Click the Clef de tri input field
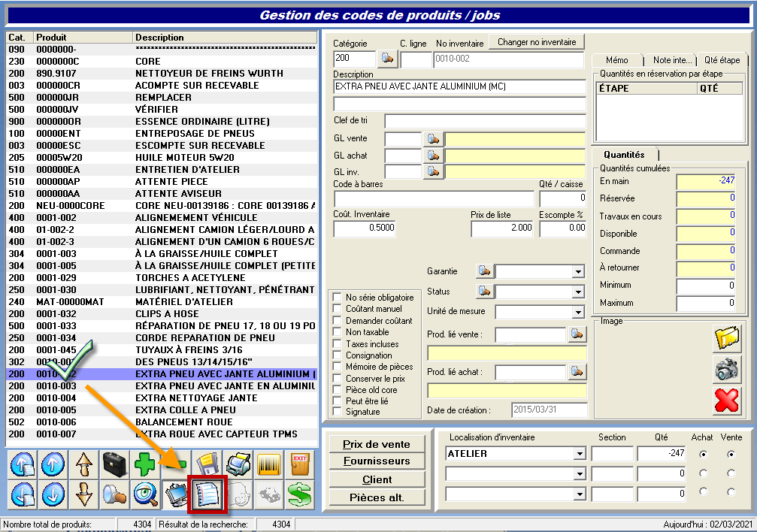This screenshot has width=757, height=532. (x=485, y=121)
